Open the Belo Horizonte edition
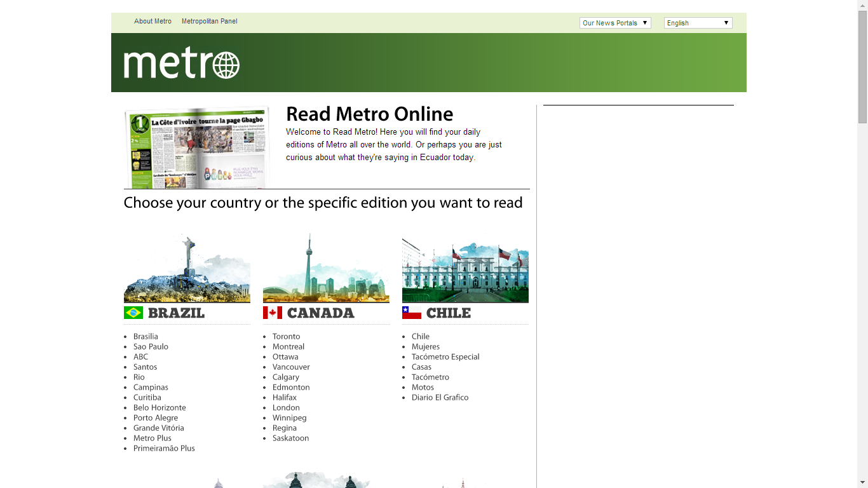Image resolution: width=868 pixels, height=488 pixels. point(159,408)
